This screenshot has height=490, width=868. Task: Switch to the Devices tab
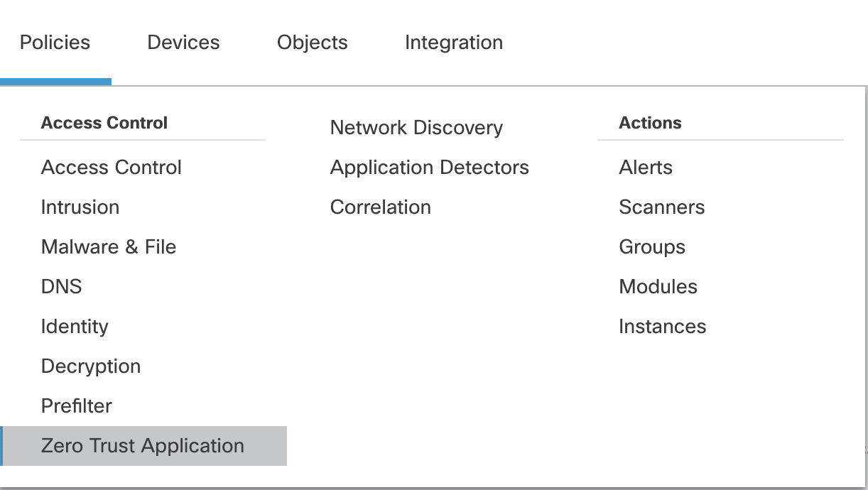click(183, 43)
